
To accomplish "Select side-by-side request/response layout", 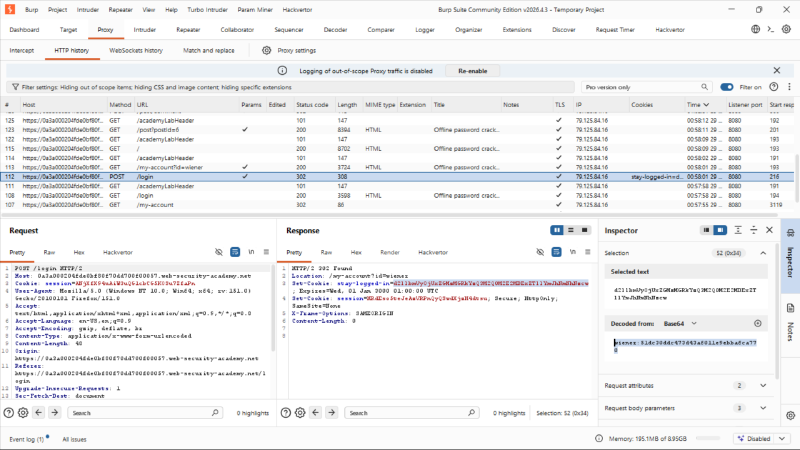I will click(x=557, y=230).
